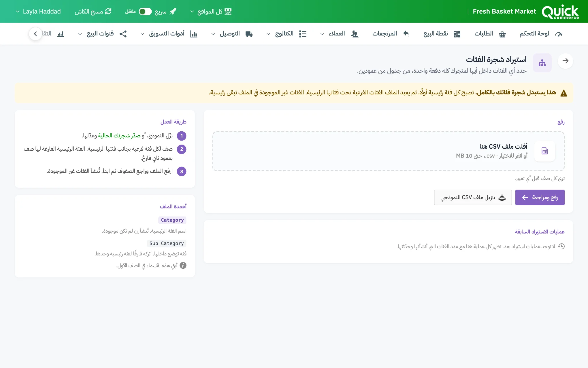Image resolution: width=588 pixels, height=368 pixels.
Task: Click the CSV spreadsheet icon in the dropzone
Action: pos(544,151)
